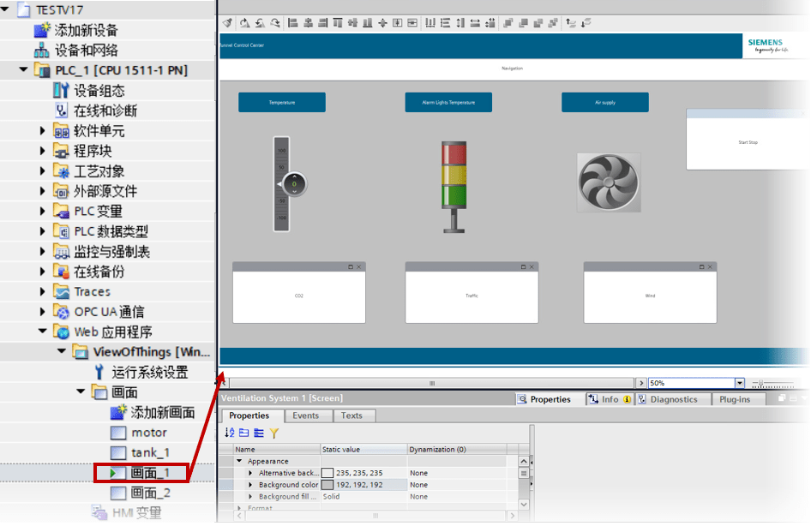
Task: Click the Background color gray swatch
Action: coord(327,485)
